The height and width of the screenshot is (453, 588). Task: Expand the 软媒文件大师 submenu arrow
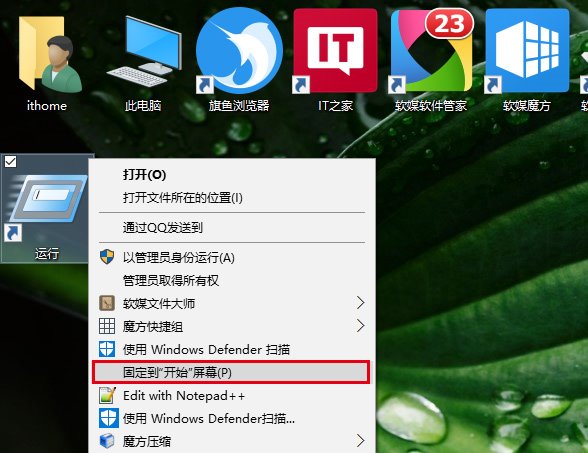pos(360,303)
